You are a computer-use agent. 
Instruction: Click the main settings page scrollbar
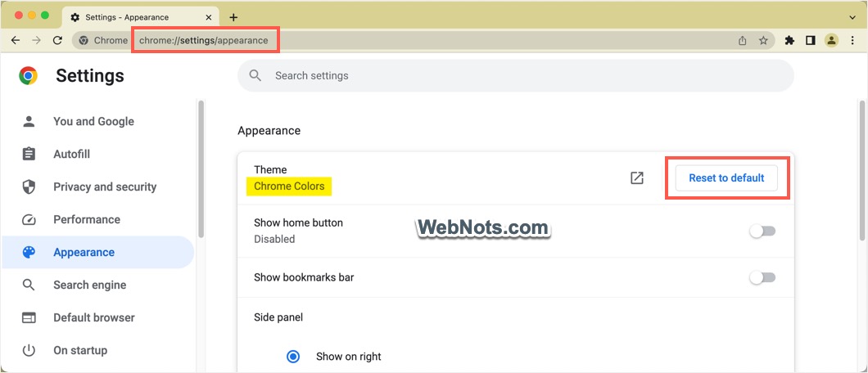point(862,169)
